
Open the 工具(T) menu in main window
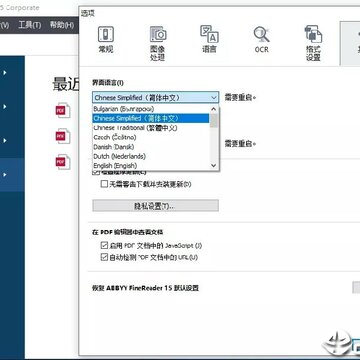click(x=30, y=25)
